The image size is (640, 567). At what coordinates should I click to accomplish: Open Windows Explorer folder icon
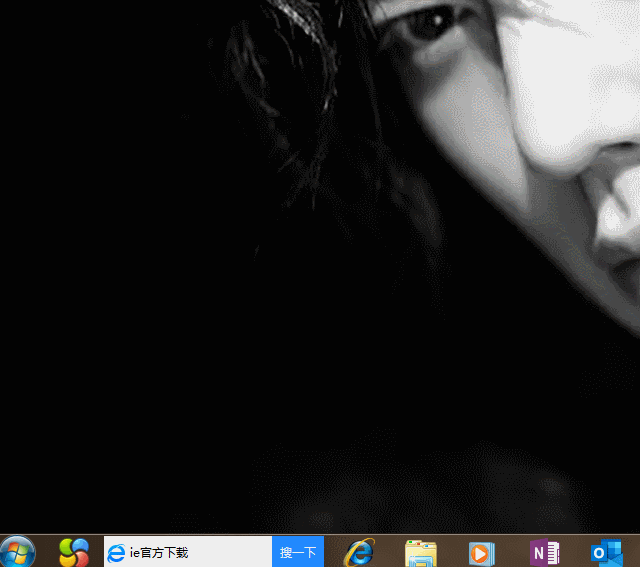click(x=421, y=553)
